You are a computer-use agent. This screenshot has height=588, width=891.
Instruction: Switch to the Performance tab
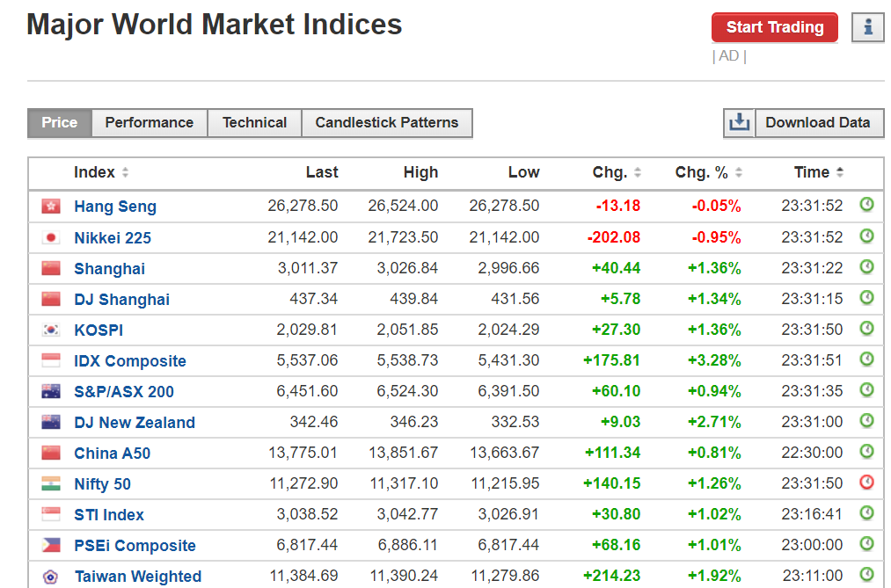(x=149, y=122)
